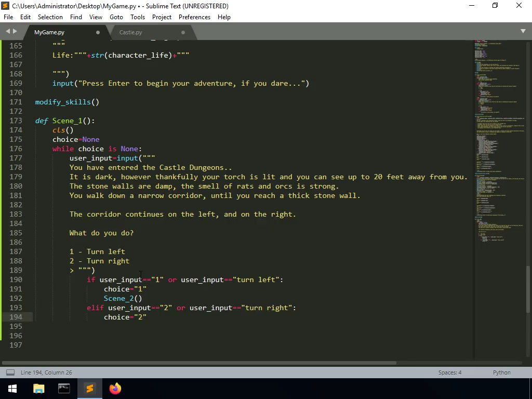Open the Goto menu

116,17
